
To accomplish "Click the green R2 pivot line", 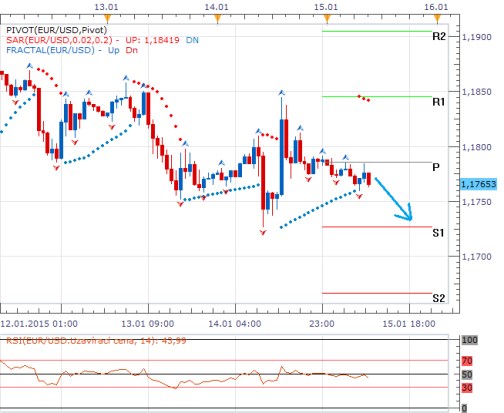I will (x=377, y=31).
